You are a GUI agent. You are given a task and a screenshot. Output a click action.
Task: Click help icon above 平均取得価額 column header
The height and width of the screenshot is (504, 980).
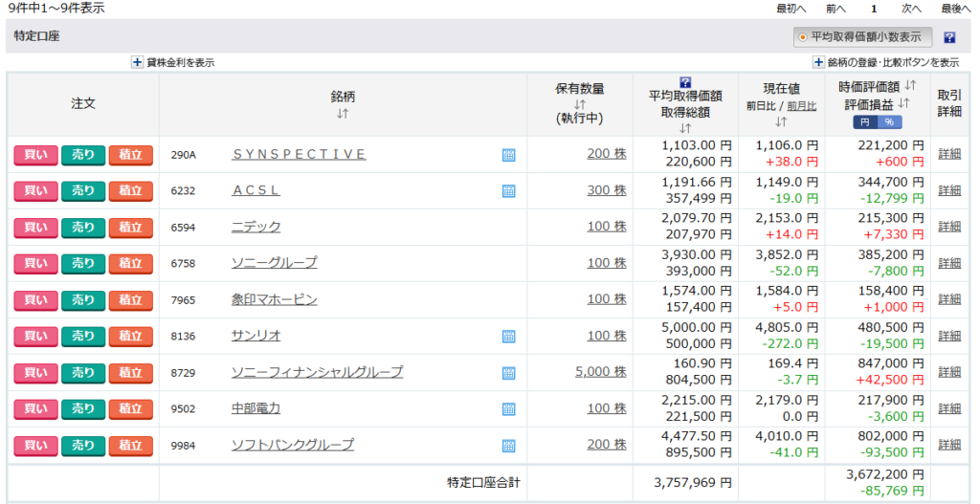click(685, 82)
